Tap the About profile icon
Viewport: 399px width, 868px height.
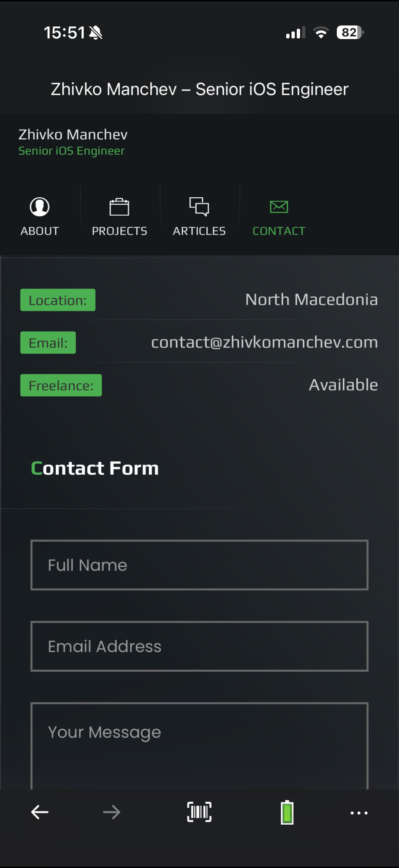(x=40, y=206)
